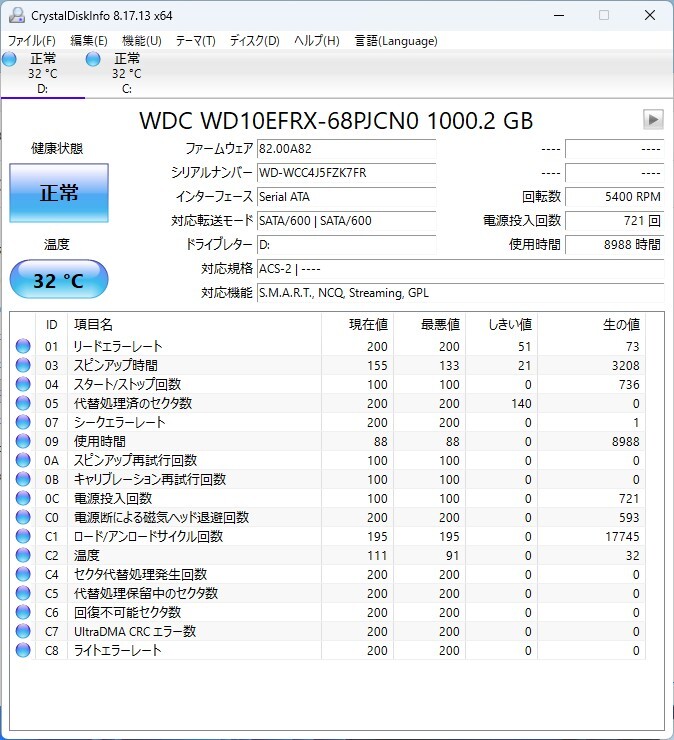Click status orb for ID 05 代替処理済のセクタ数

tap(23, 403)
